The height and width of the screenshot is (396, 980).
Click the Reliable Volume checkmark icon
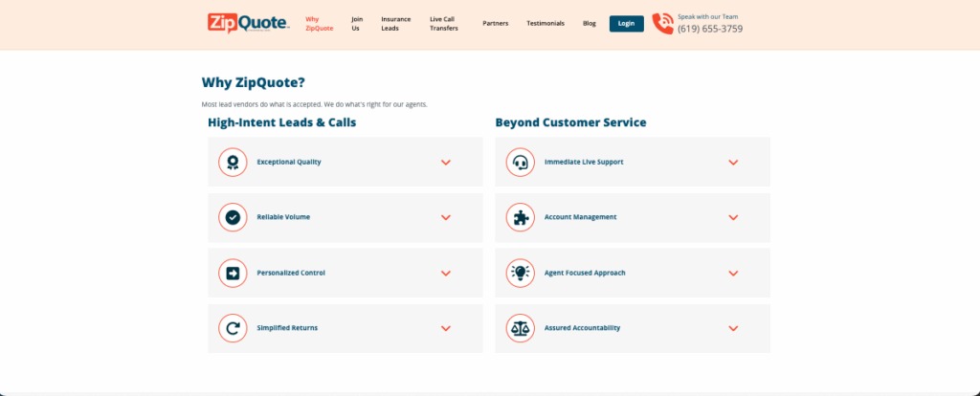[232, 217]
